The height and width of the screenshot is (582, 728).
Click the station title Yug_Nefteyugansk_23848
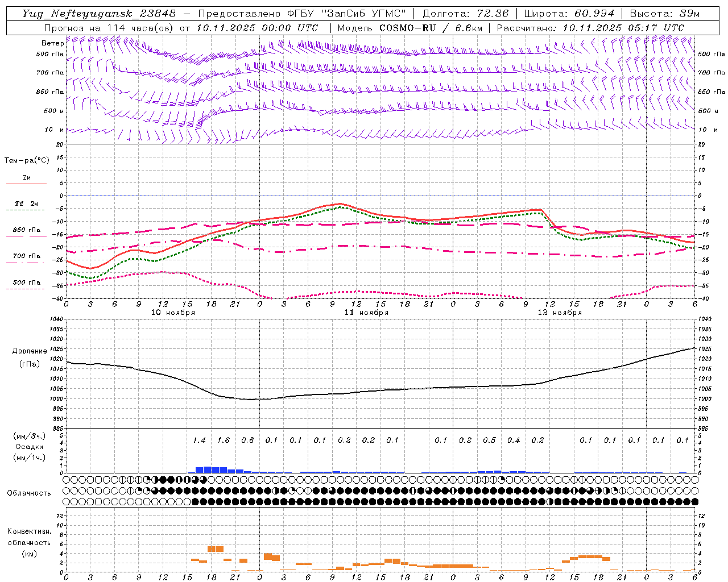click(x=99, y=14)
